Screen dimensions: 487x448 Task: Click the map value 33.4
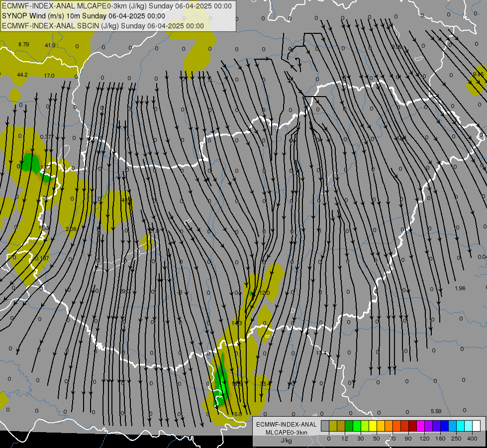point(265,384)
